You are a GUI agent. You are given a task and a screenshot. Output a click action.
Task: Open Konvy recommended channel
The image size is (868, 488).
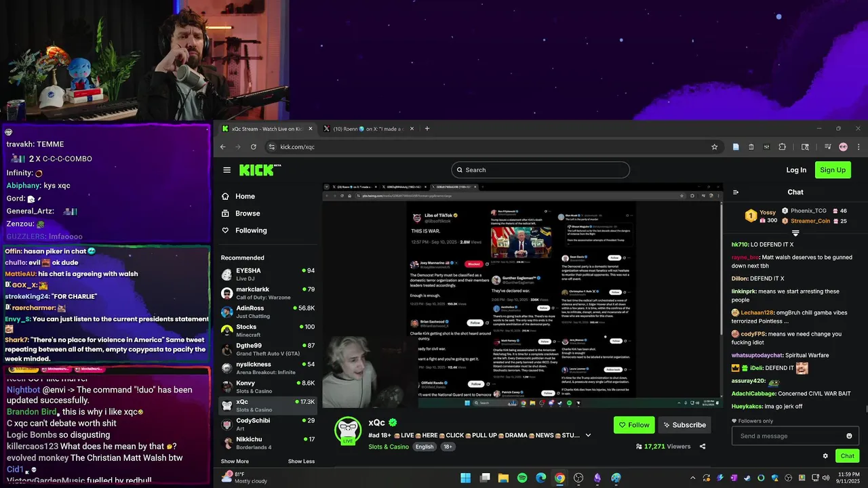pos(268,387)
